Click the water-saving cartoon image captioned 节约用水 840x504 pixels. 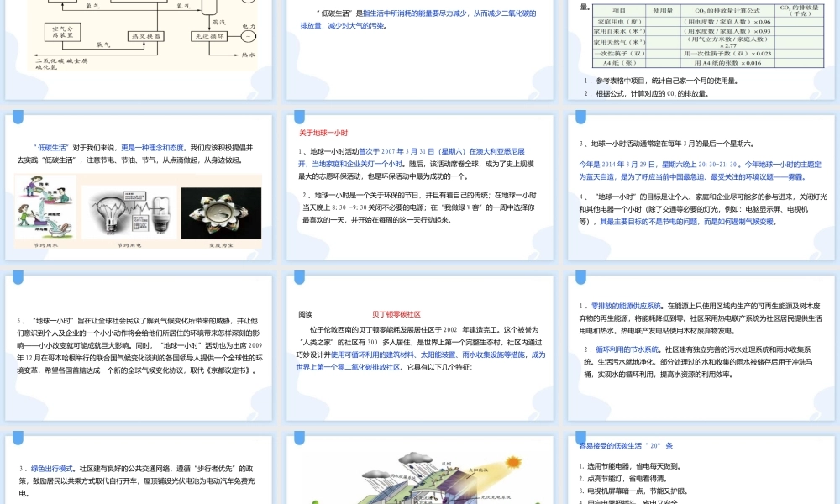[45, 207]
